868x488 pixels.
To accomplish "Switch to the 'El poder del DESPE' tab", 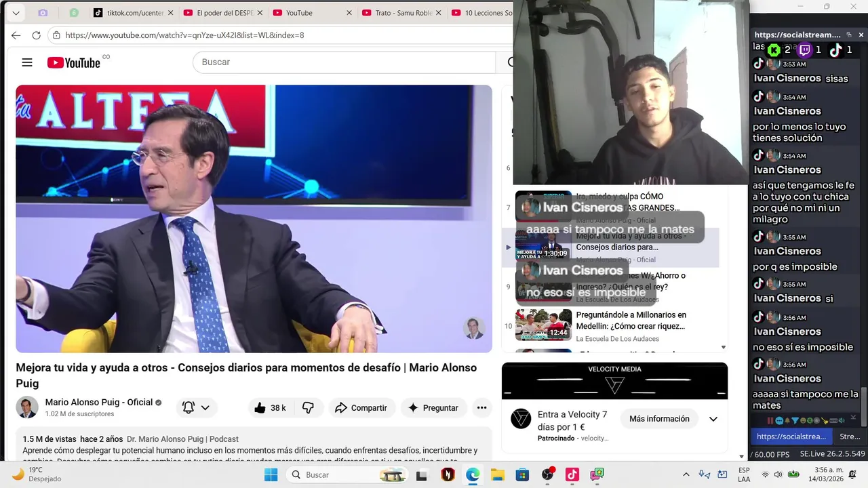I will (222, 13).
